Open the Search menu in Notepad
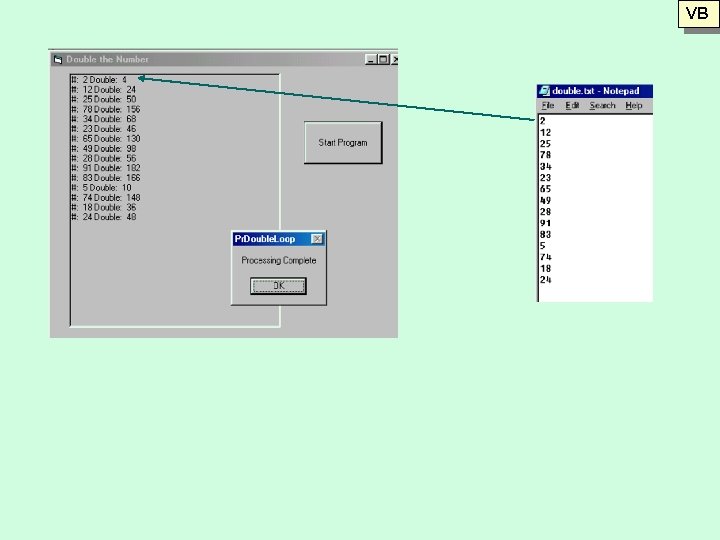The image size is (720, 540). coord(602,106)
